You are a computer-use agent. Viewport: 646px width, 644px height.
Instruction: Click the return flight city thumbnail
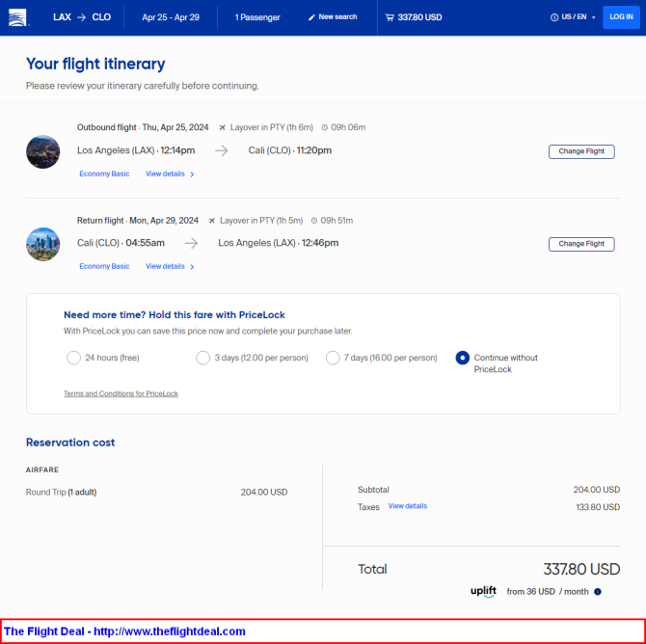point(42,244)
